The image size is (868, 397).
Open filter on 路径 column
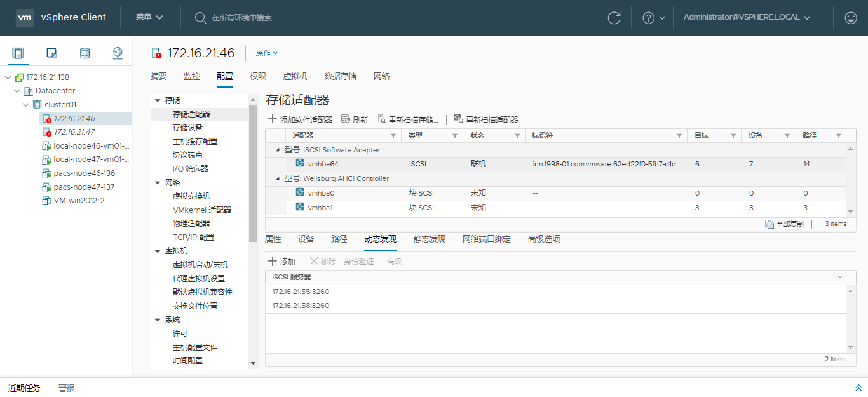pyautogui.click(x=838, y=136)
